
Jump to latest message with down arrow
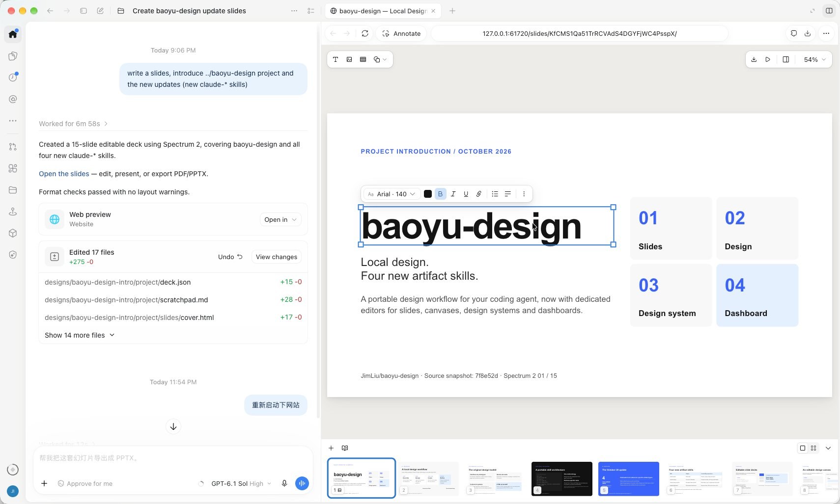173,426
